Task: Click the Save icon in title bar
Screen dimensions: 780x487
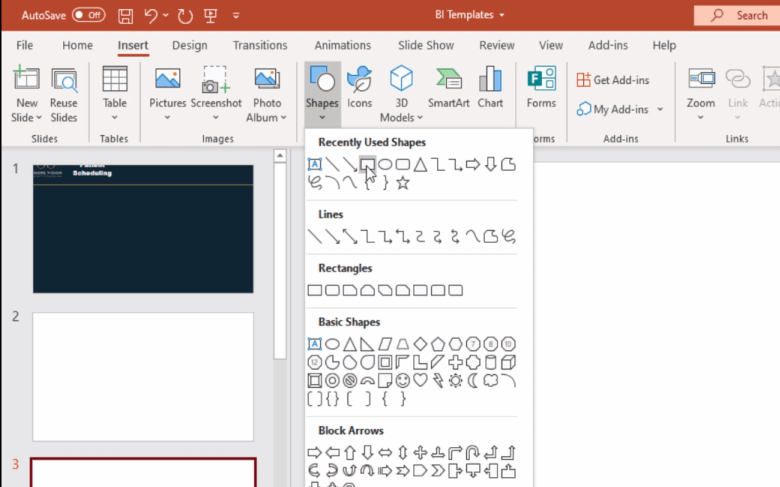Action: tap(125, 16)
